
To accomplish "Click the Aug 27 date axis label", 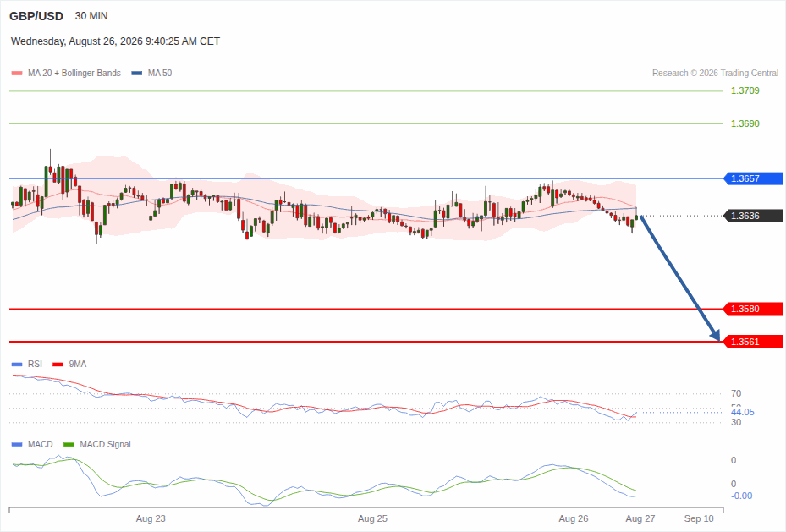I will coord(640,519).
